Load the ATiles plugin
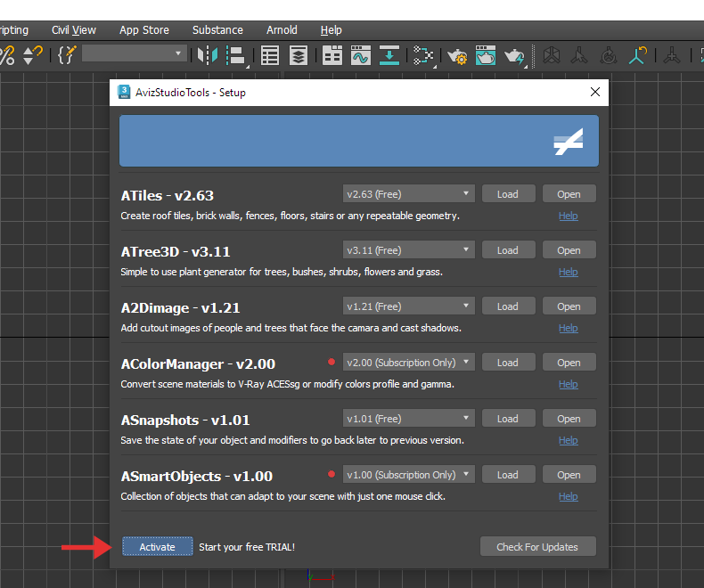The height and width of the screenshot is (588, 704). point(508,194)
